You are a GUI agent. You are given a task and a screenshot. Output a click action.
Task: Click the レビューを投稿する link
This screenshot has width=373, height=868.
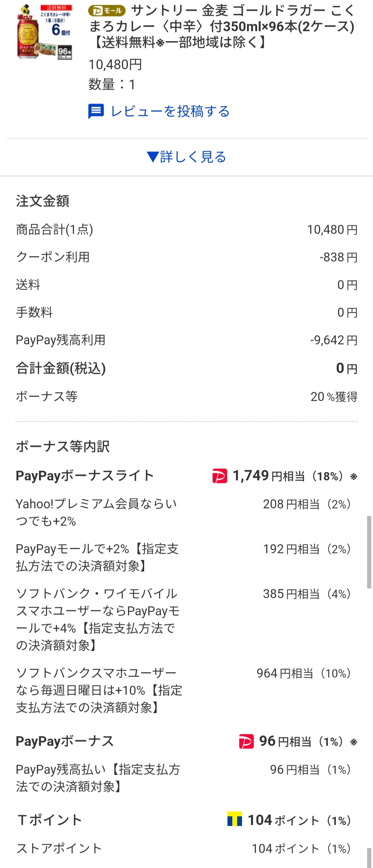[x=170, y=111]
